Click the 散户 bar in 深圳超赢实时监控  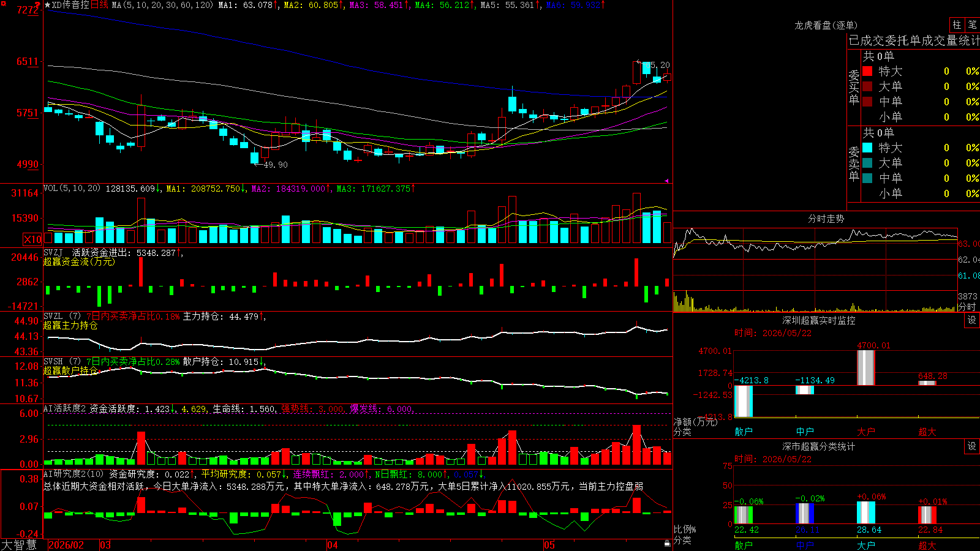click(744, 401)
